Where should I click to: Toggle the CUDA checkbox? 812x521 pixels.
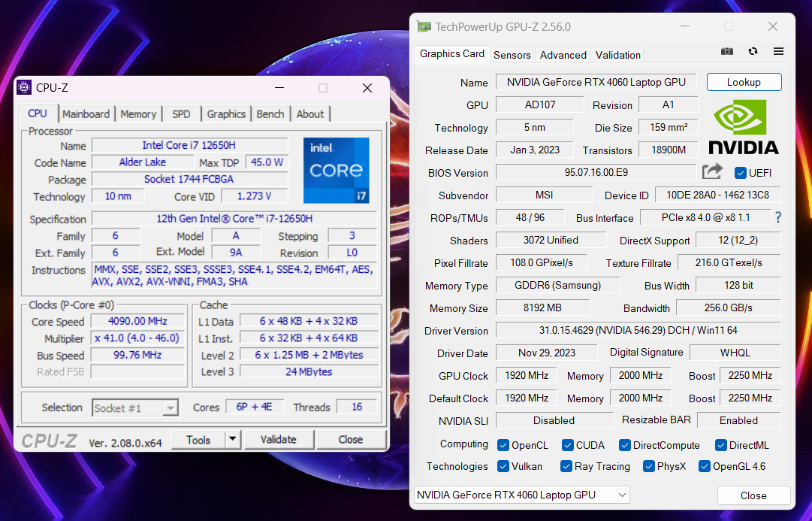tap(568, 445)
